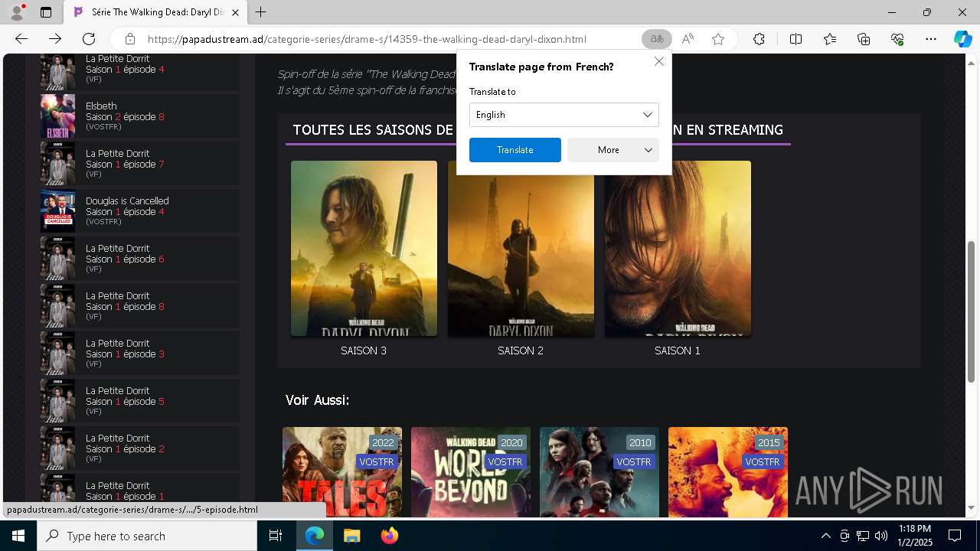The width and height of the screenshot is (980, 551).
Task: Open the tab actions menu
Action: (46, 12)
